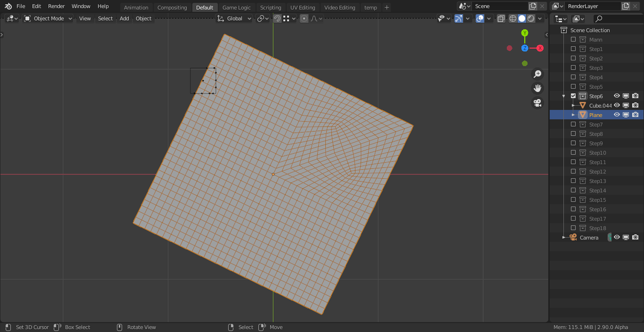Add a workspace with plus button
The height and width of the screenshot is (332, 644).
[386, 8]
